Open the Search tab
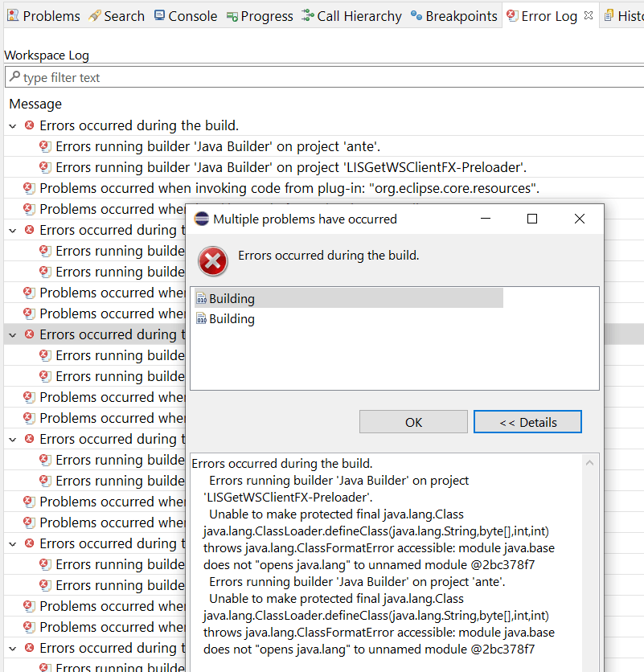 click(117, 16)
